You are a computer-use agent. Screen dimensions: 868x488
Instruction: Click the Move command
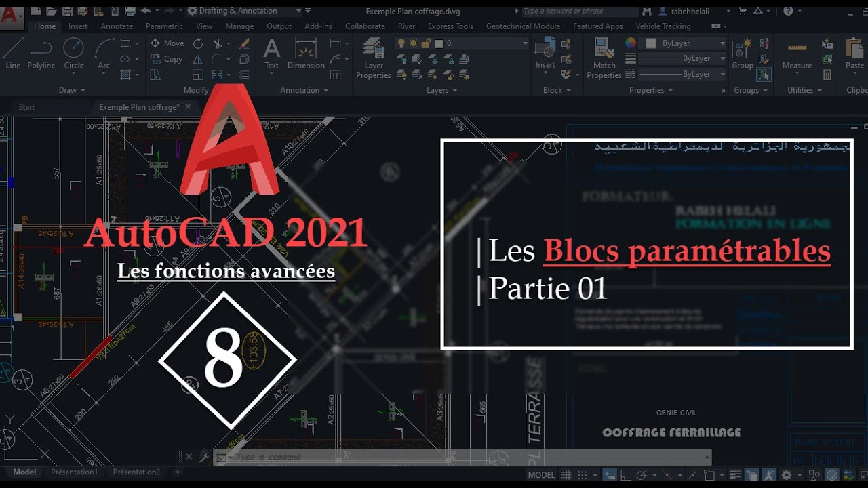pos(167,43)
